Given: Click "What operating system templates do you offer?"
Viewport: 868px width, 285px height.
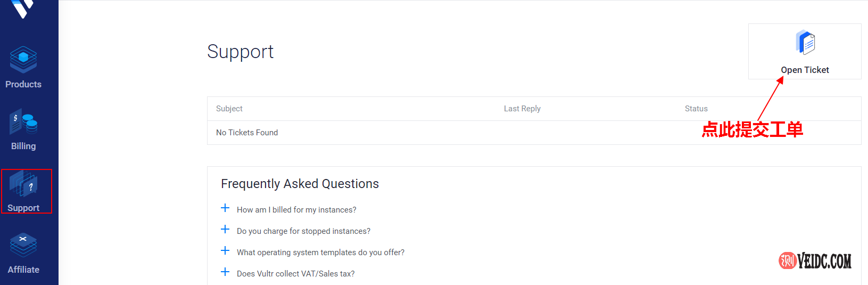Looking at the screenshot, I should [x=320, y=253].
